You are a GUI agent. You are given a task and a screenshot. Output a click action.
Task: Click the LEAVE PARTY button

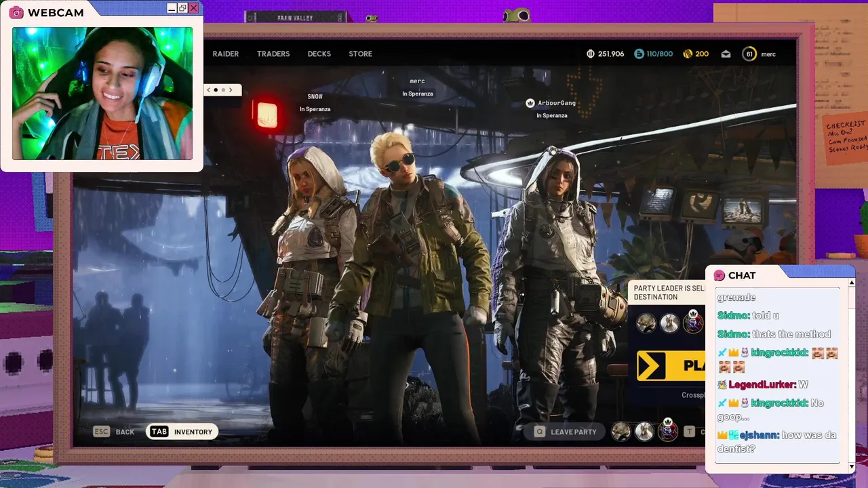click(566, 432)
